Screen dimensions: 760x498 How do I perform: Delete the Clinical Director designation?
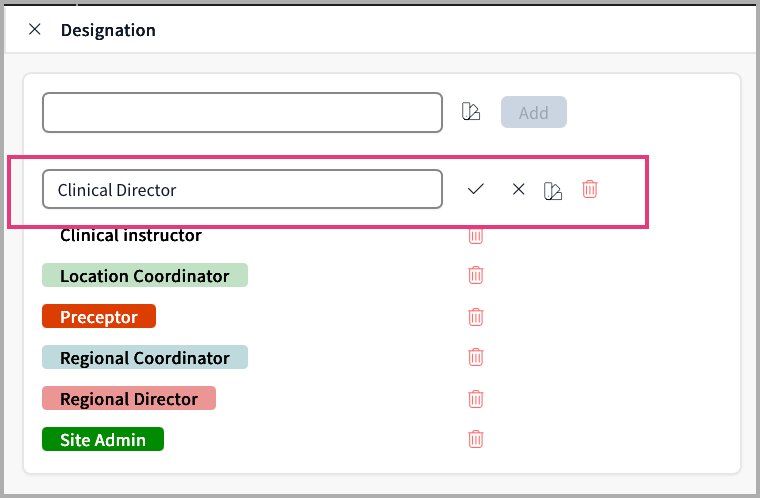click(590, 188)
